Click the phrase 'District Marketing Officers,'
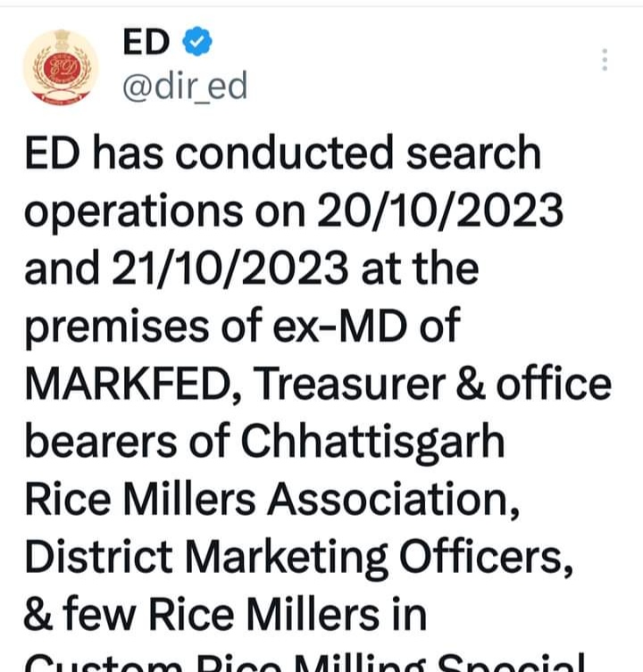This screenshot has width=643, height=672. click(299, 557)
